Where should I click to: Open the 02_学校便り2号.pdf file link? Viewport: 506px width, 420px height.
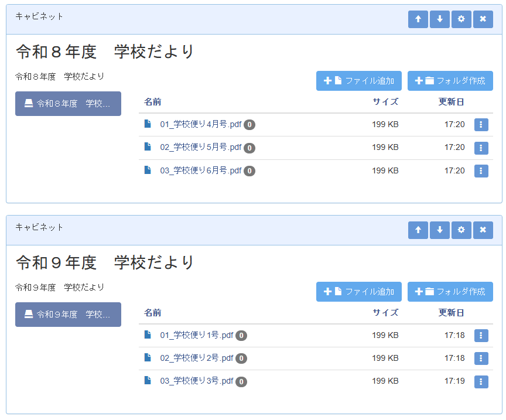point(196,358)
